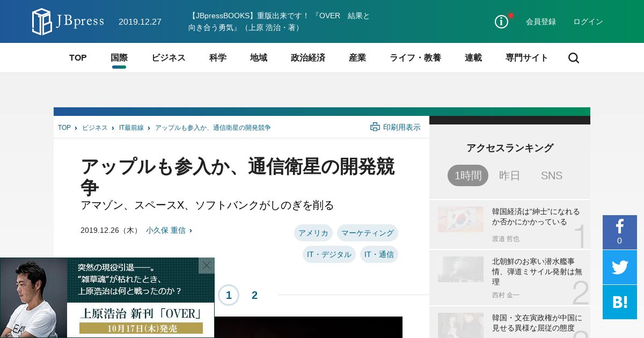Open 専門サイト navigation item
The image size is (644, 338).
pyautogui.click(x=527, y=58)
